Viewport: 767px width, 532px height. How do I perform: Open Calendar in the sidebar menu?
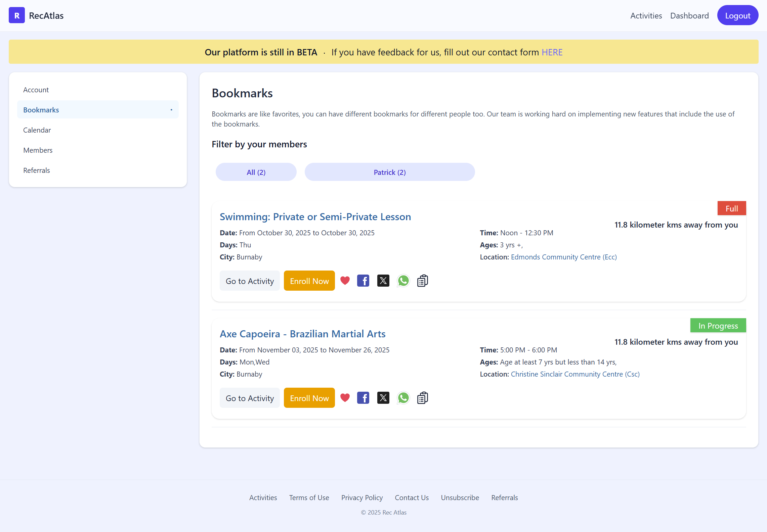coord(37,130)
